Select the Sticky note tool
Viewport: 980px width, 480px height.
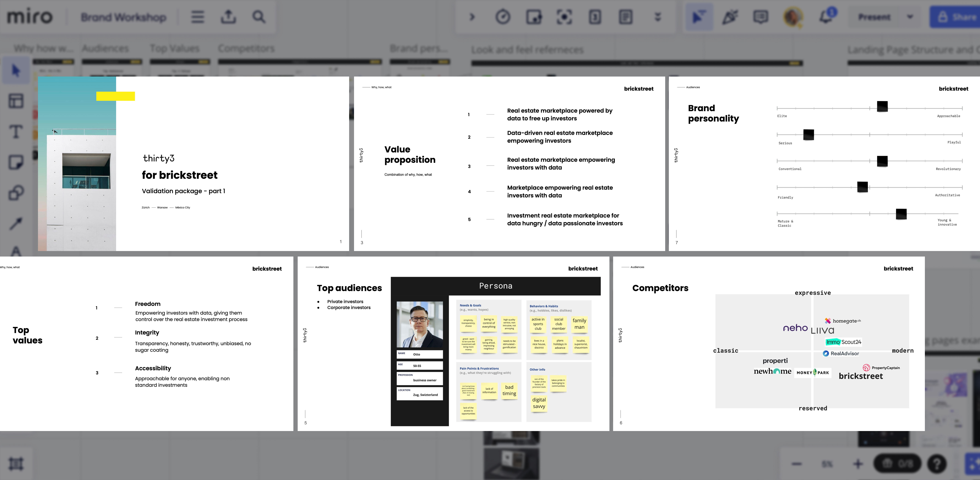tap(16, 162)
